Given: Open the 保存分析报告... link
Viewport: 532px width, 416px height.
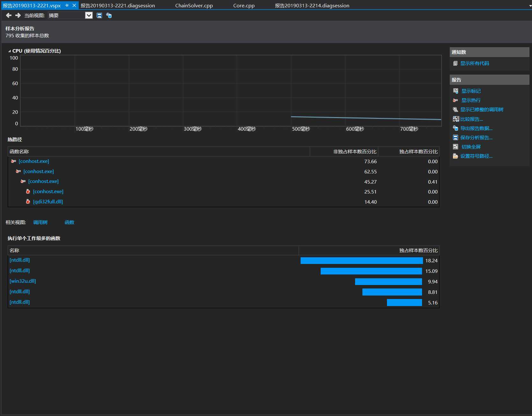Looking at the screenshot, I should coord(476,138).
